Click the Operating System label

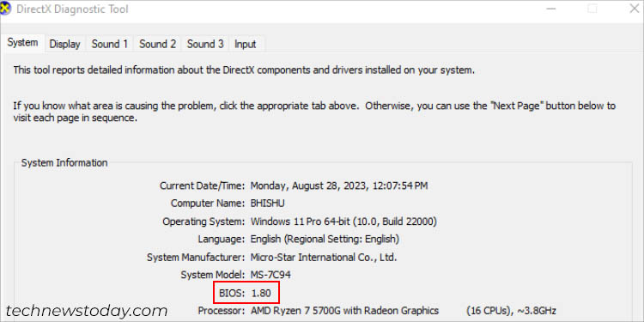pos(204,222)
